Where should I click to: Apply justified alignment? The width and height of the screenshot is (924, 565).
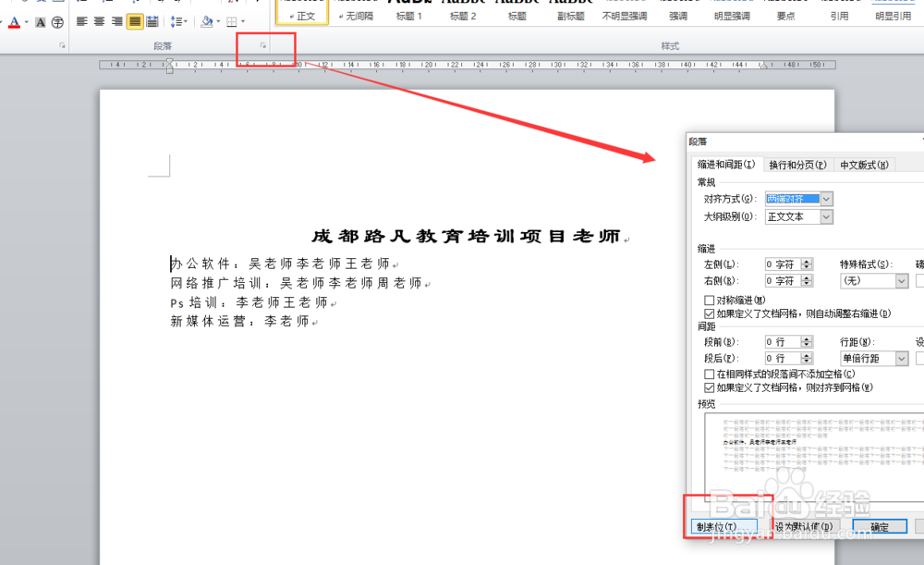click(134, 21)
